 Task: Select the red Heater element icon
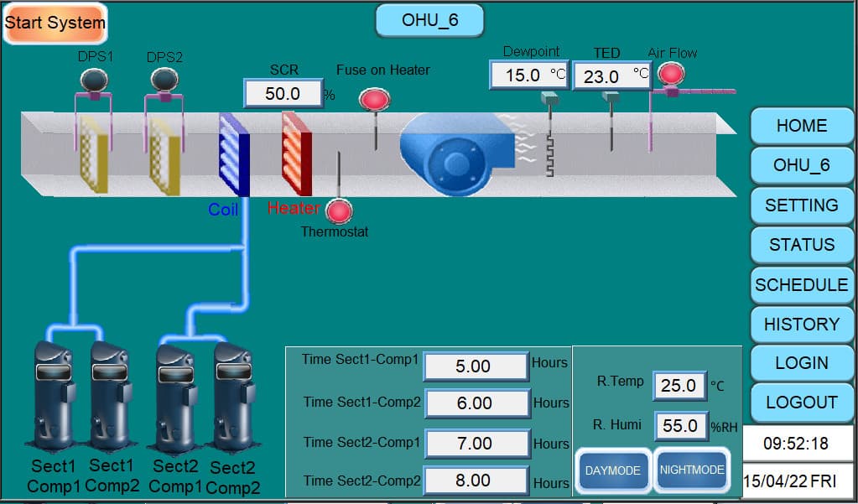pos(296,154)
